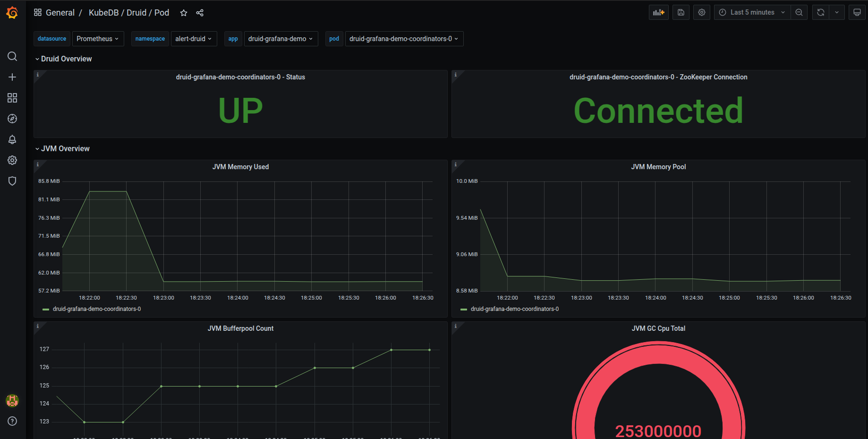Click the KubeDB / Druid / Pod dashboard title
The height and width of the screenshot is (439, 868).
(x=129, y=13)
